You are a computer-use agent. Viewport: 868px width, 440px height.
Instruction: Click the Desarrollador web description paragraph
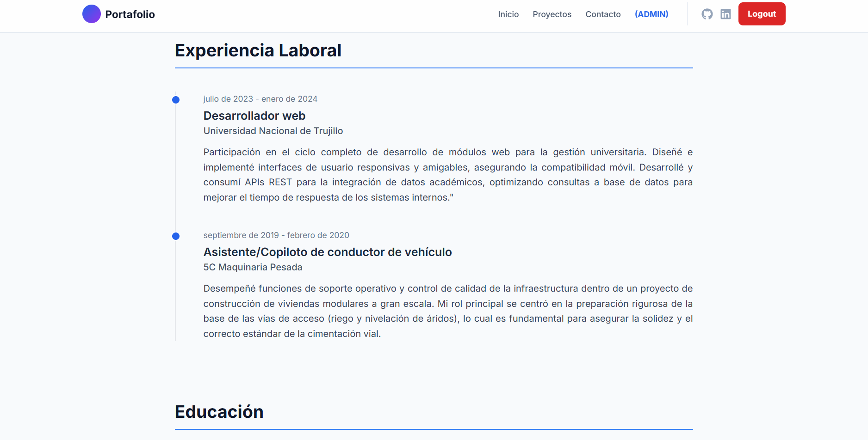point(447,175)
